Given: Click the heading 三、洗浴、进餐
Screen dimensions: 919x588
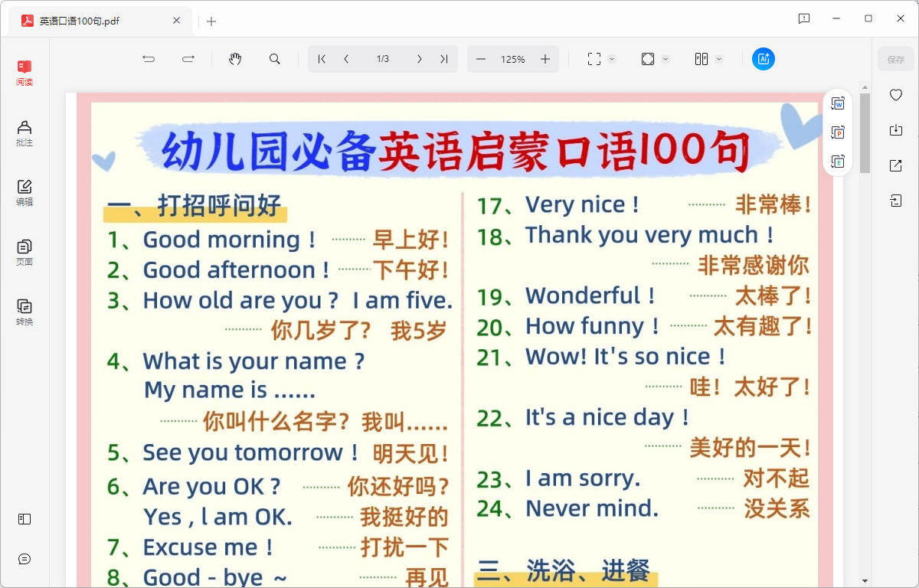Looking at the screenshot, I should (564, 571).
